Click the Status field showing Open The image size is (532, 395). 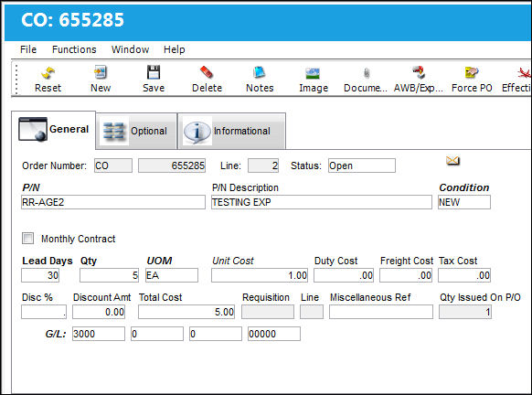362,165
